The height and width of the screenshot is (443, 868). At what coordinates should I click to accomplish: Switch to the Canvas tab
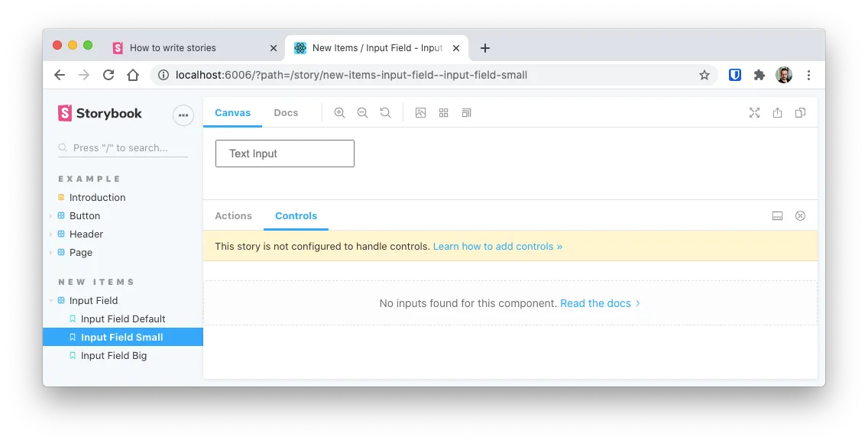232,113
